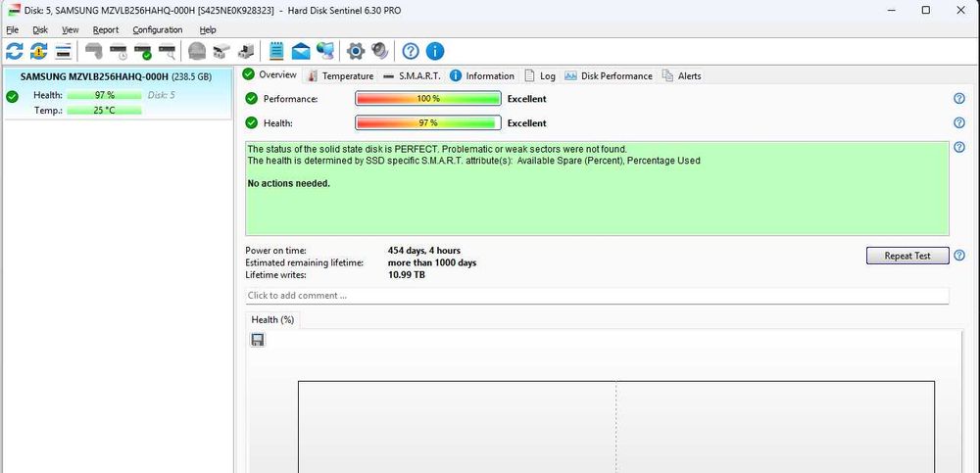
Task: Select the Health (%) graph tab
Action: [272, 319]
